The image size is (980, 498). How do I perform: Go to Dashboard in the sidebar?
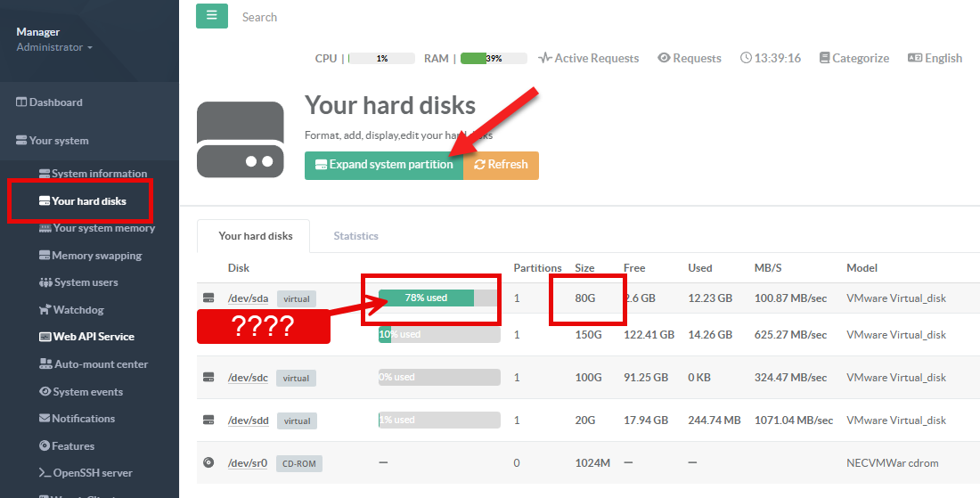(55, 102)
